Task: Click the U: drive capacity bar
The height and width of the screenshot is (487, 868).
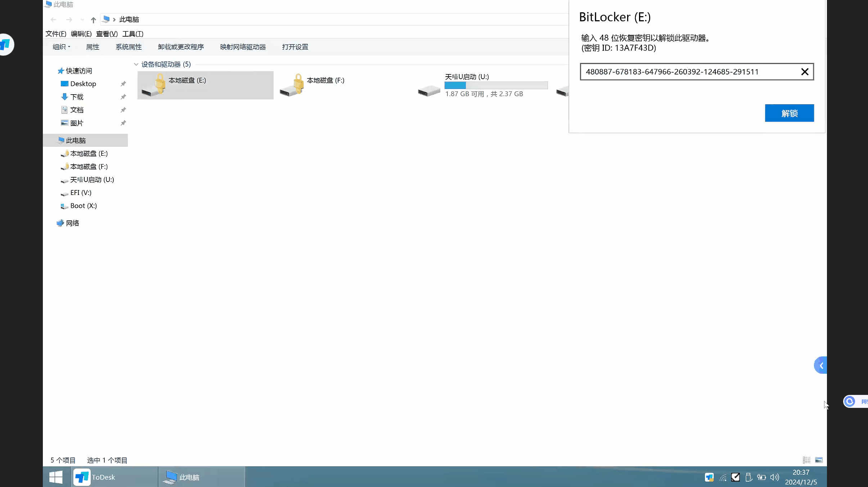Action: coord(496,85)
